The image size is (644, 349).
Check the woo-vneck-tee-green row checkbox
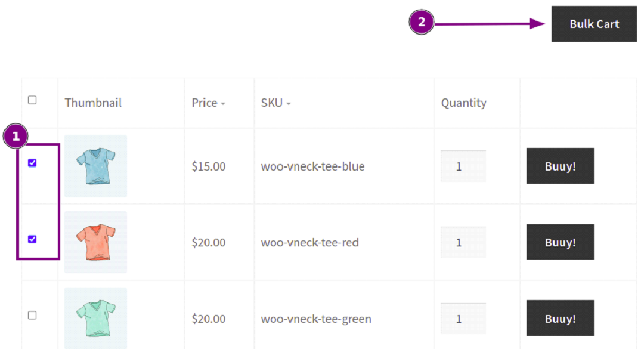click(x=32, y=315)
